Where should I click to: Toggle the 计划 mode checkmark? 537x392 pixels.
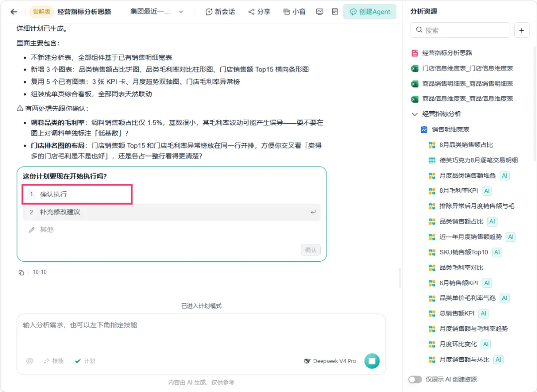tap(85, 361)
